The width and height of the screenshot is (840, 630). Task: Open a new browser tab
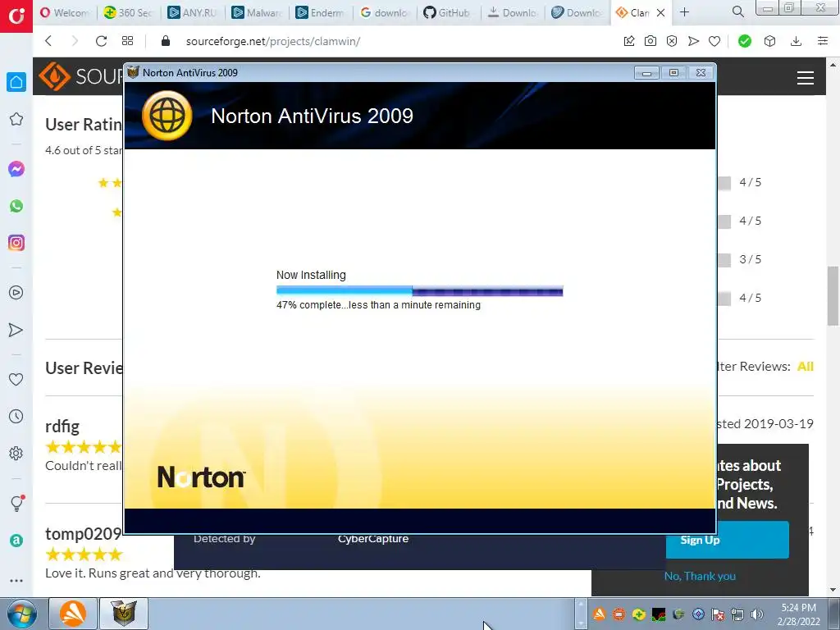pos(684,11)
